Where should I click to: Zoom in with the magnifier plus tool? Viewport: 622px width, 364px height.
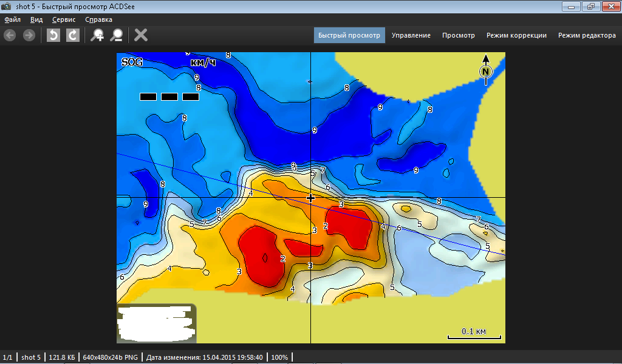(97, 35)
